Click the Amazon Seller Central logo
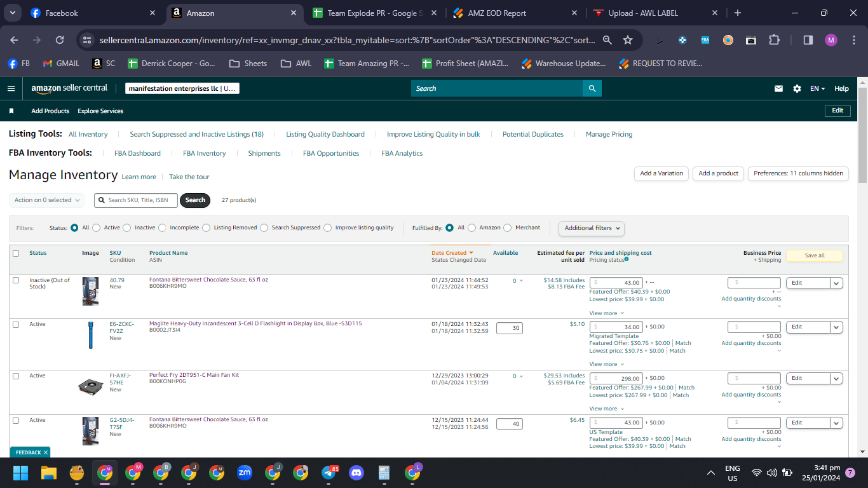 (69, 88)
